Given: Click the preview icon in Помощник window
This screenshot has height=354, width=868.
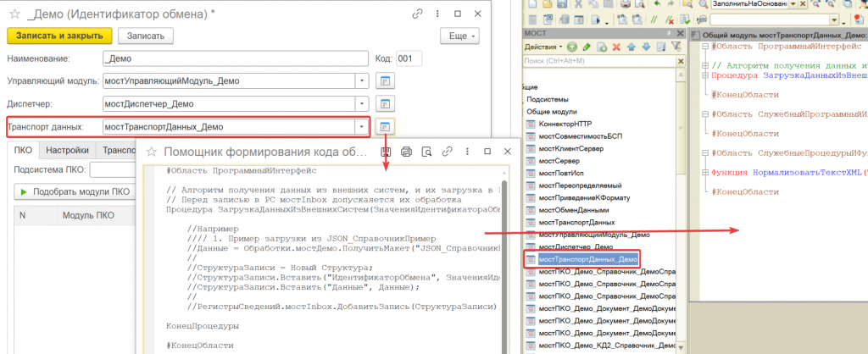Looking at the screenshot, I should coord(426,152).
